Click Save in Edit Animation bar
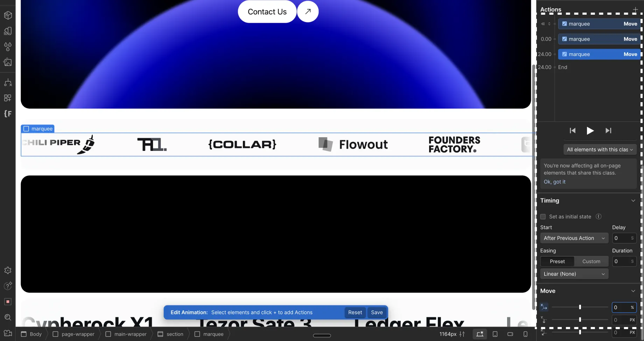The image size is (644, 341). (x=377, y=312)
